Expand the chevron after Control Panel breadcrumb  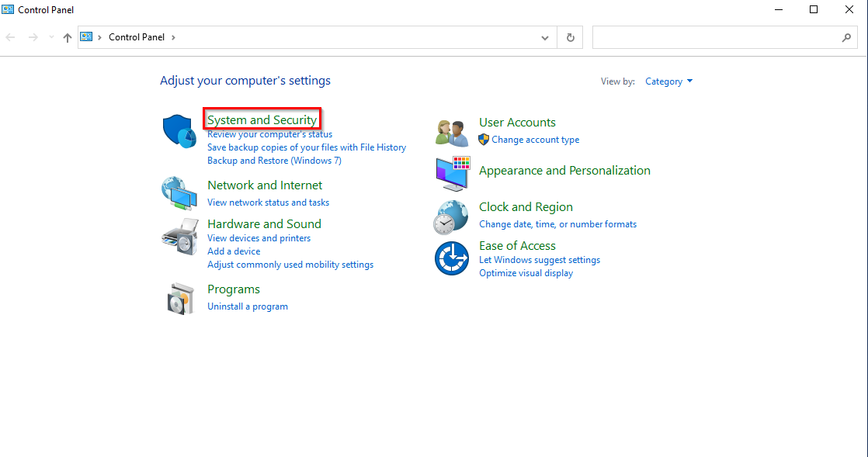[x=173, y=37]
